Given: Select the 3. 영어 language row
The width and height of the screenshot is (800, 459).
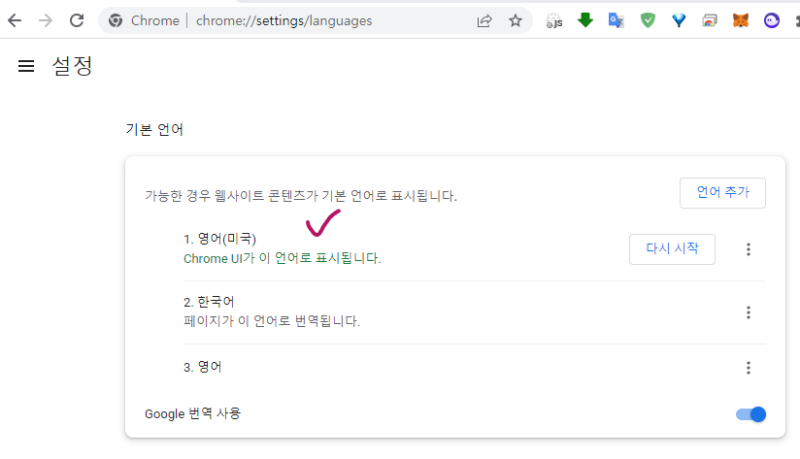Looking at the screenshot, I should [474, 368].
